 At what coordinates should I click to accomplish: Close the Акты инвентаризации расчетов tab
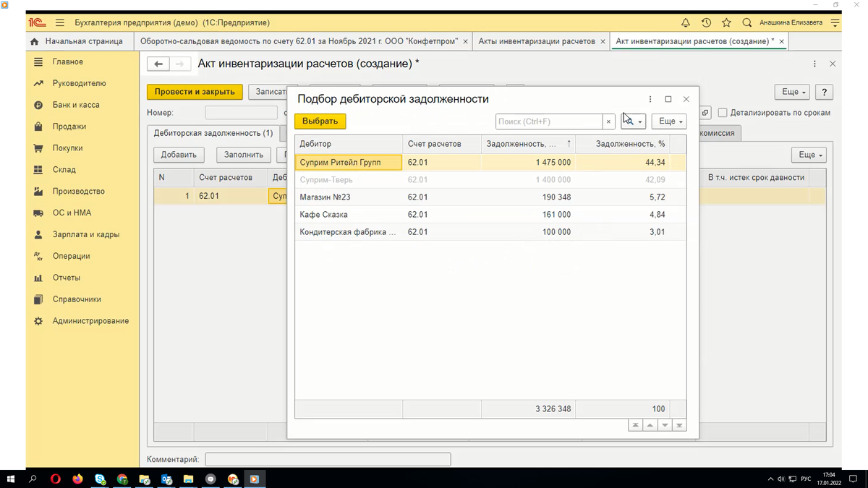603,42
